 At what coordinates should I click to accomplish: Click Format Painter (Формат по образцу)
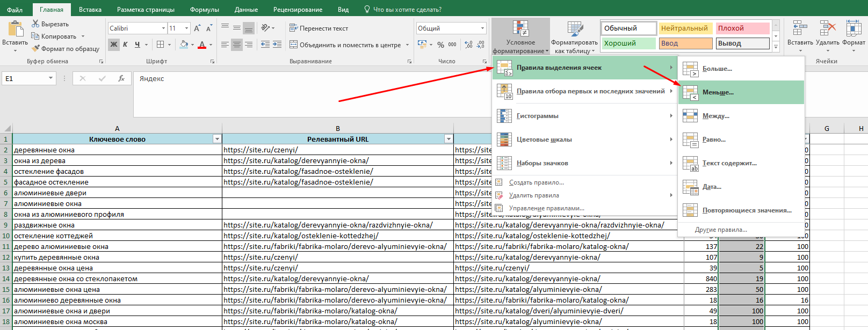tap(66, 48)
